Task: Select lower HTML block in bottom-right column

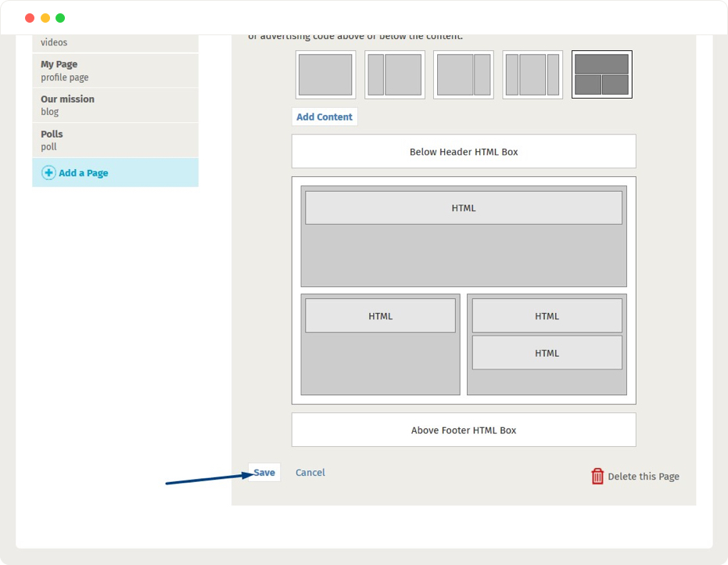Action: pos(547,353)
